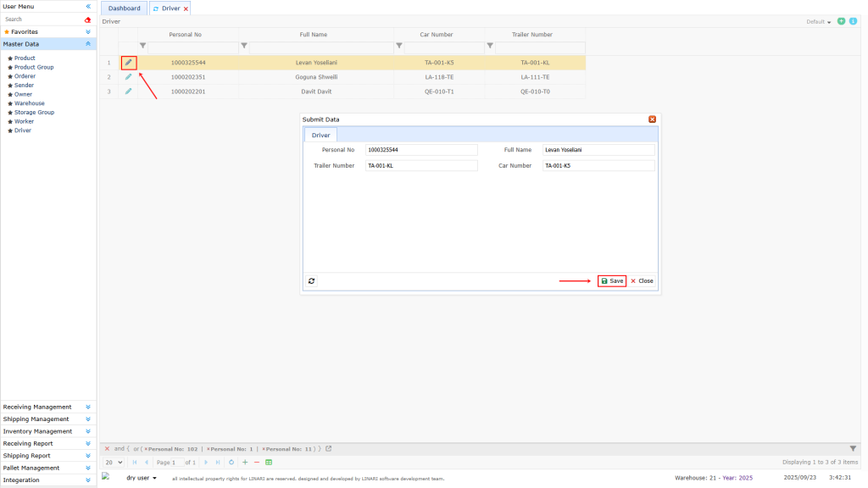Export the grid using the Excel export icon
868x488 pixels.
click(x=269, y=462)
